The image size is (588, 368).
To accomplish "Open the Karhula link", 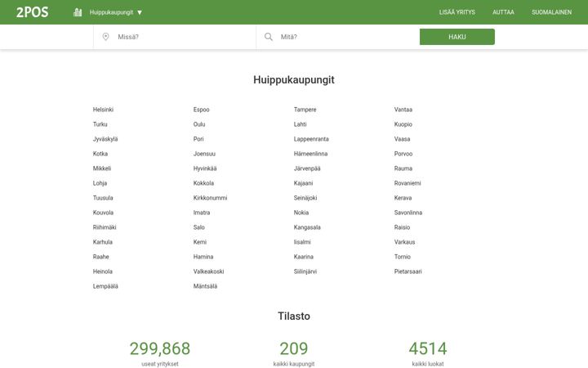I will point(103,242).
